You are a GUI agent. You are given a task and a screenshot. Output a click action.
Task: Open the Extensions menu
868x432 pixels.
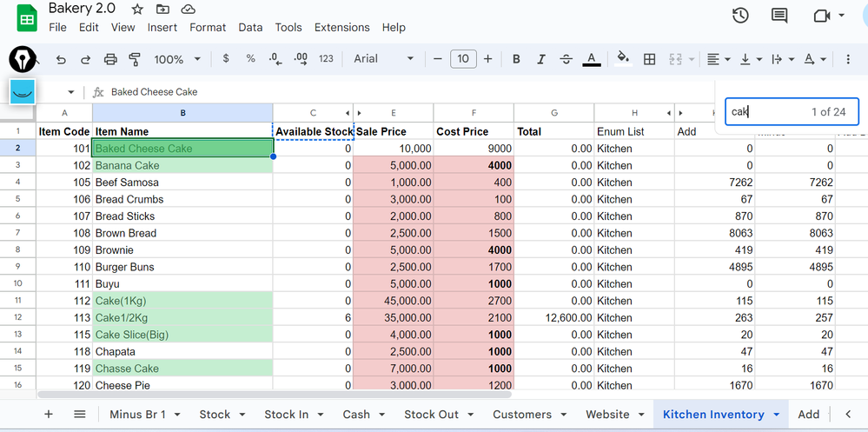coord(341,27)
